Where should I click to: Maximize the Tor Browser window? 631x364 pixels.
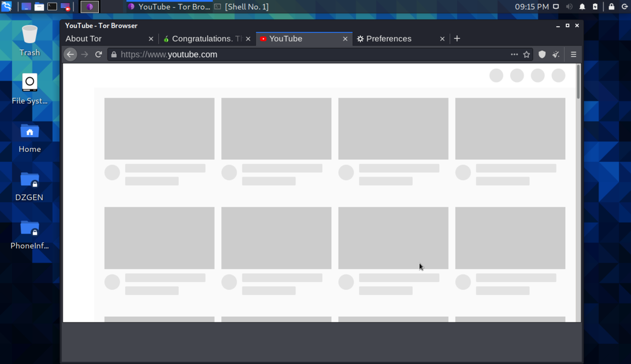click(x=567, y=26)
